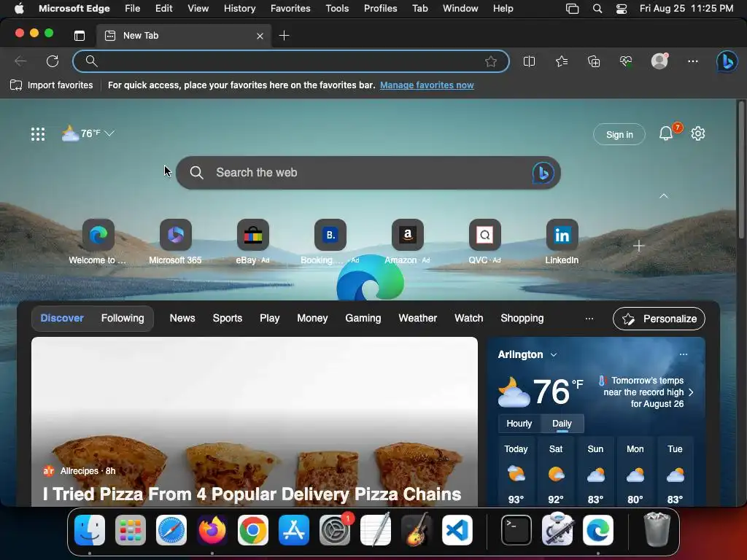Reload the page with refresh icon
This screenshot has width=747, height=560.
pyautogui.click(x=53, y=61)
